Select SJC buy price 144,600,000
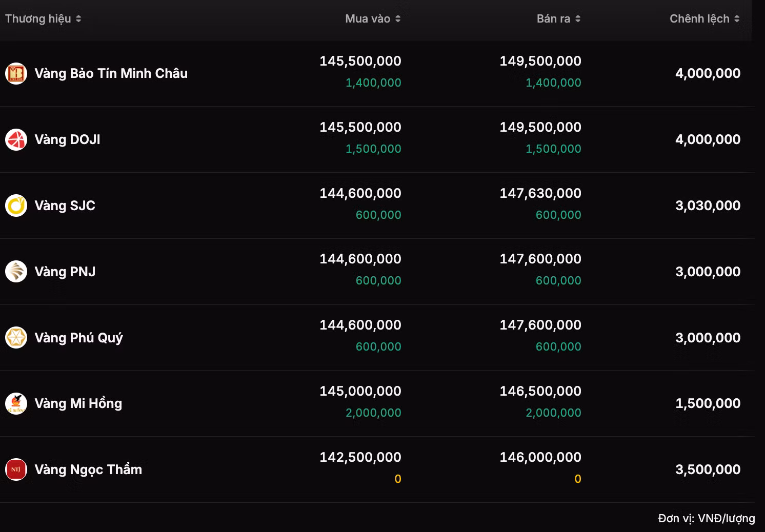The height and width of the screenshot is (532, 765). click(360, 193)
